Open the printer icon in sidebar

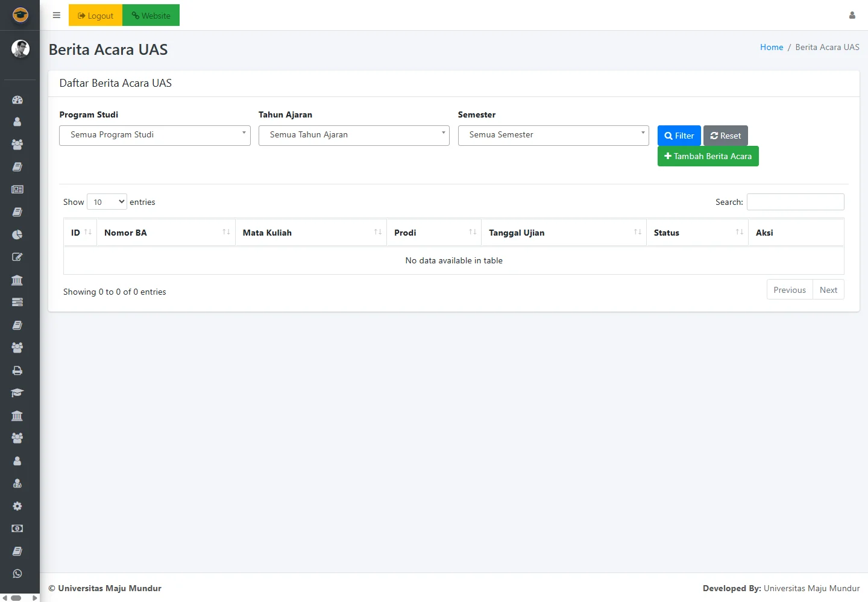[x=17, y=371]
